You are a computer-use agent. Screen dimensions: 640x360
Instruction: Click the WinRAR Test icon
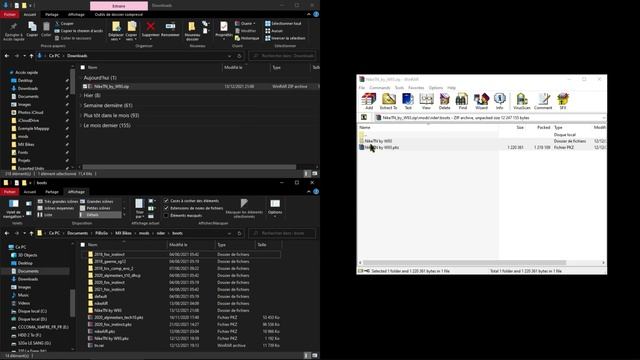tap(408, 101)
